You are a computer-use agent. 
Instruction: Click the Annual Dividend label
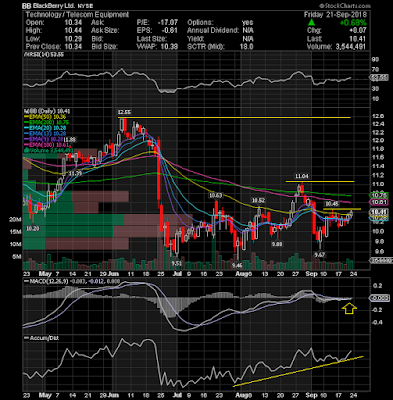pyautogui.click(x=213, y=31)
